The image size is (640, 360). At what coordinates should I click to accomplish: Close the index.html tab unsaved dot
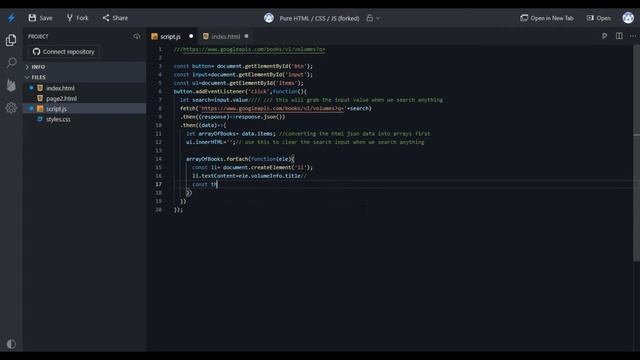click(x=246, y=36)
